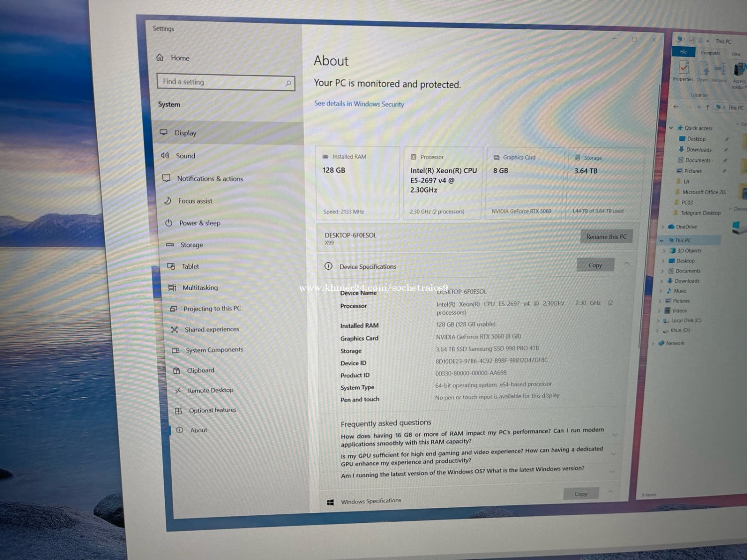
Task: Collapse This PC tree node in Explorer
Action: click(x=662, y=240)
